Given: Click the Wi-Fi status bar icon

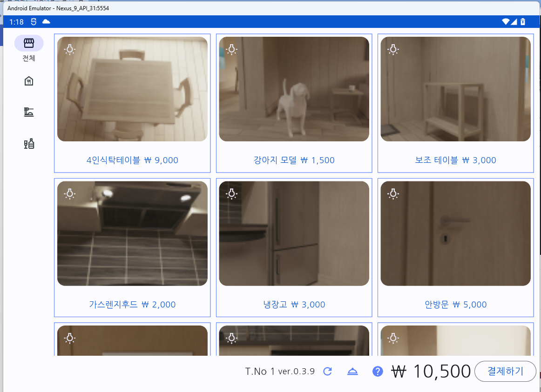Looking at the screenshot, I should (506, 22).
